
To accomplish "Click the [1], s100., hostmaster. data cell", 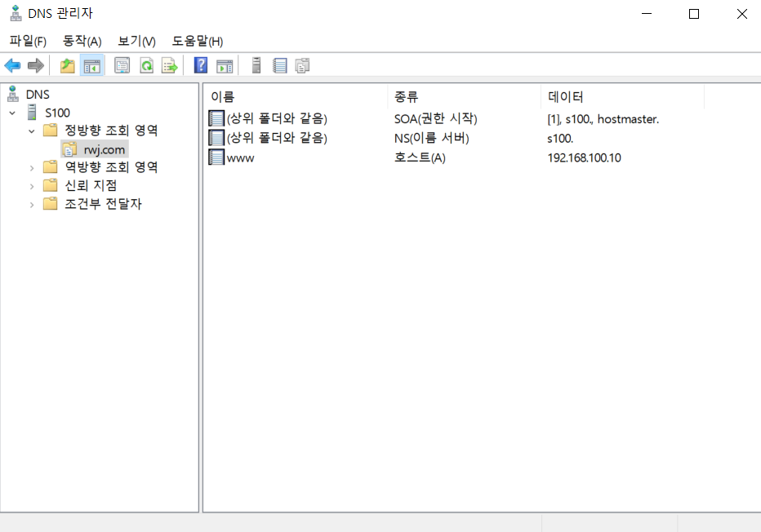I will [x=603, y=119].
